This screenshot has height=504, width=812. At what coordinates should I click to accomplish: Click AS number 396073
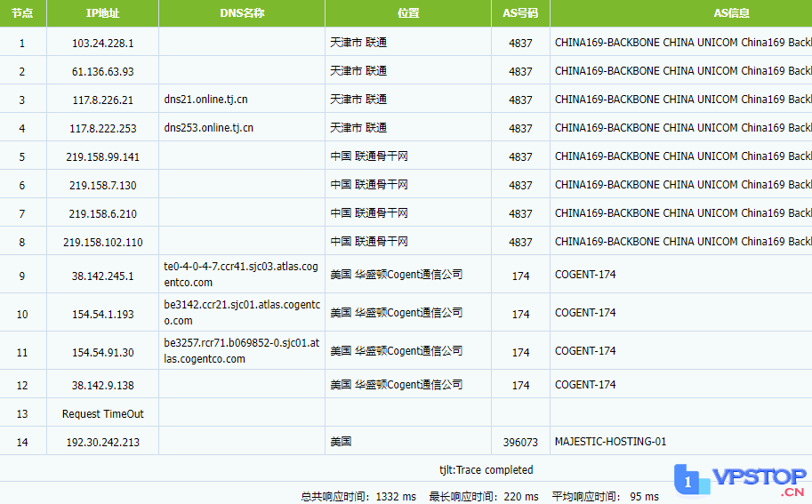(520, 443)
